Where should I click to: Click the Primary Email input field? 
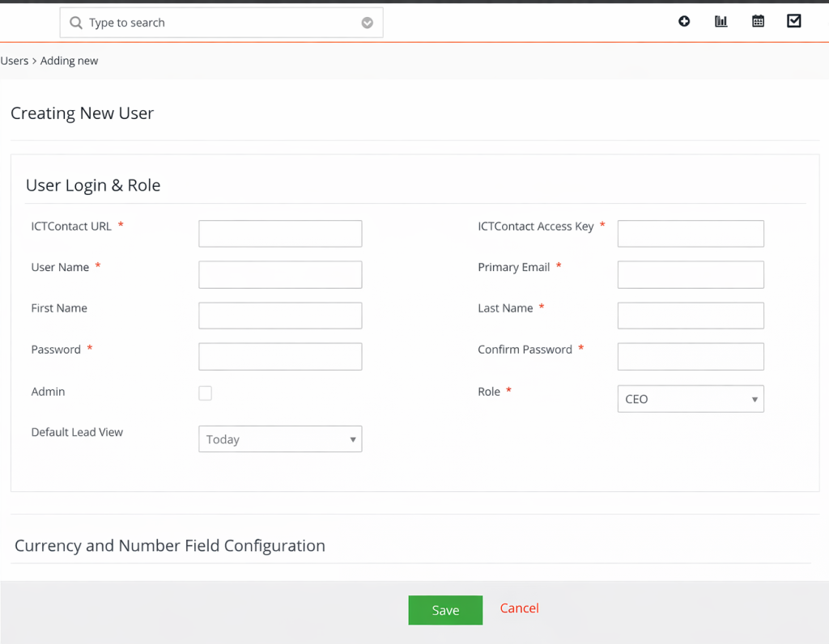690,274
